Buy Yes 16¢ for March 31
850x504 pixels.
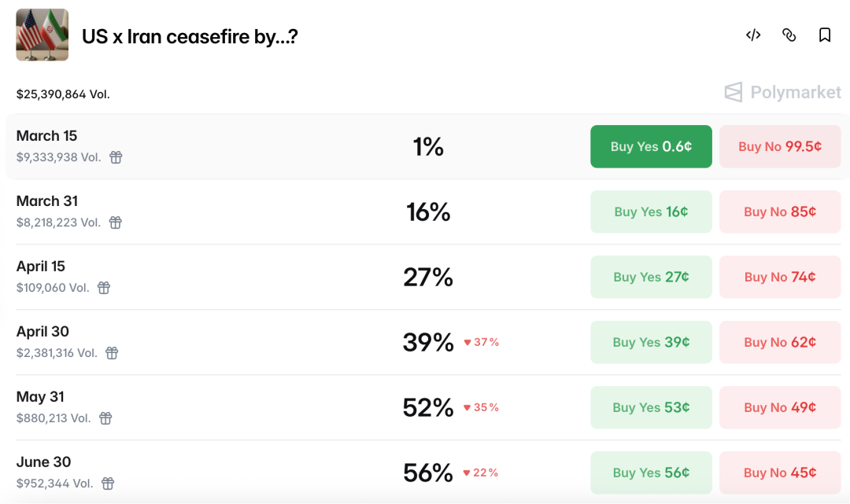click(651, 212)
